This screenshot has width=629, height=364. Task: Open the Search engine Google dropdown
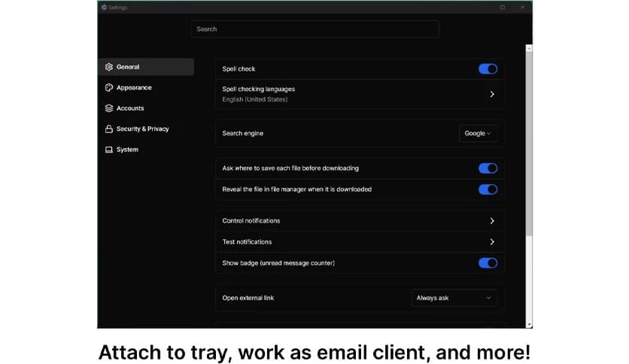pyautogui.click(x=478, y=134)
